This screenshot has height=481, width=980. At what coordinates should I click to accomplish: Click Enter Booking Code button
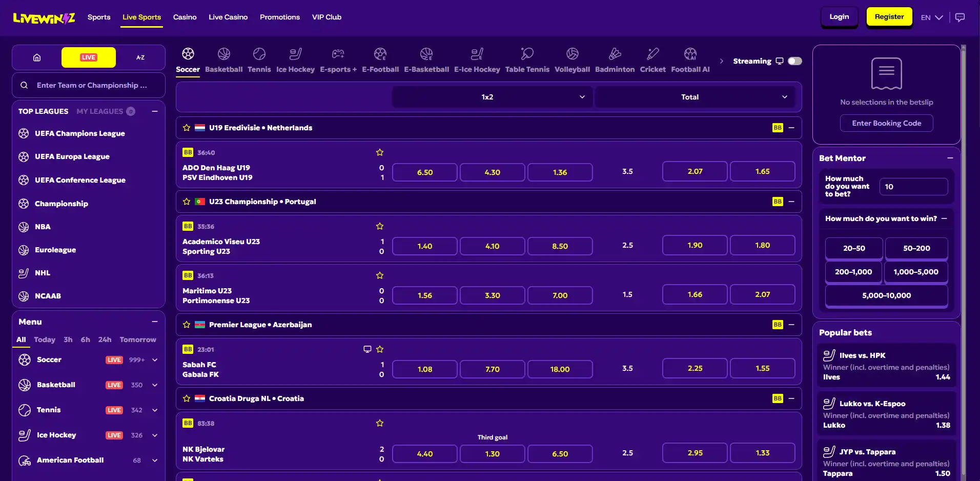tap(887, 123)
